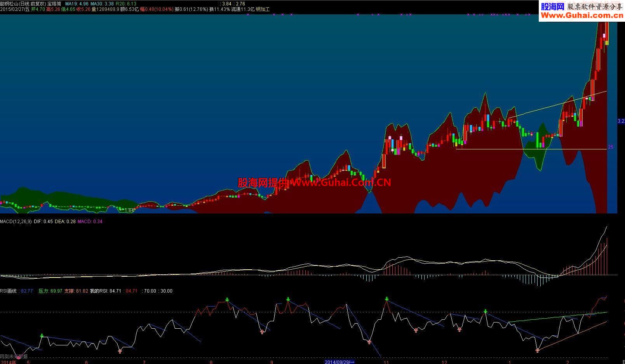Image resolution: width=625 pixels, height=364 pixels.
Task: Click the 压力: 69.97 pressure value
Action: (50, 291)
